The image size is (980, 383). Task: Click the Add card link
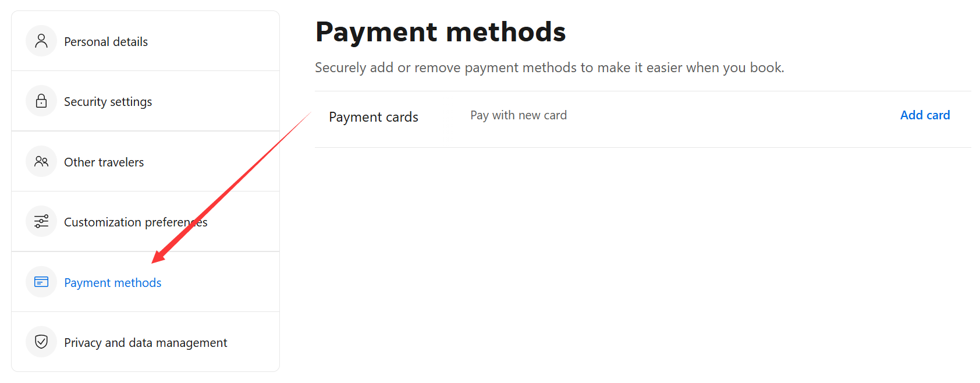click(925, 115)
